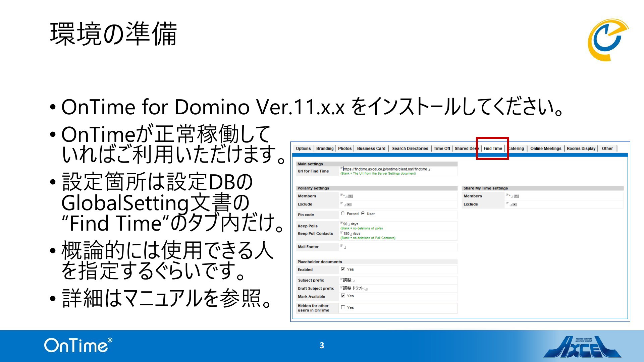
Task: Go to the Rooms Display tab
Action: click(x=581, y=148)
